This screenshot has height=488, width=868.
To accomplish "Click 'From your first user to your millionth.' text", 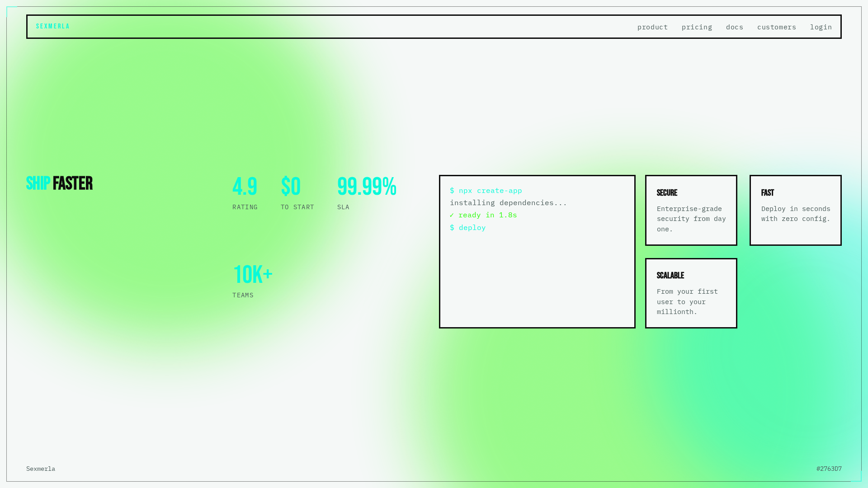I will [687, 301].
